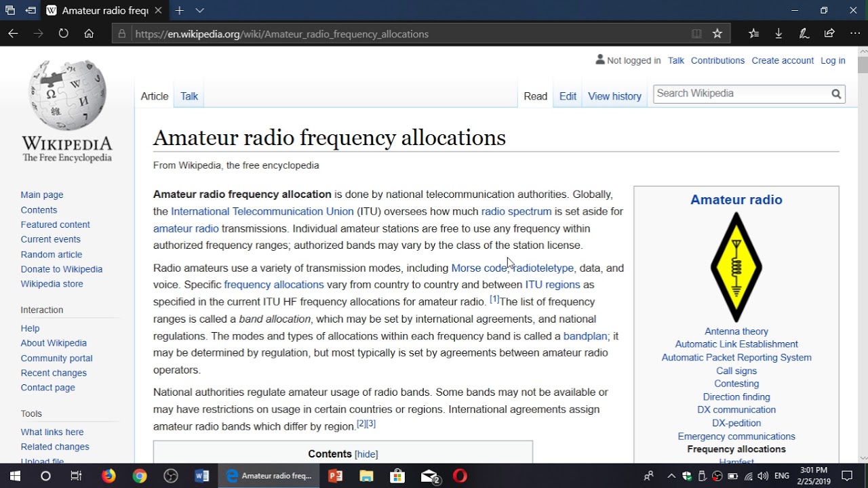Open the volume control icon
The width and height of the screenshot is (868, 488).
[763, 476]
